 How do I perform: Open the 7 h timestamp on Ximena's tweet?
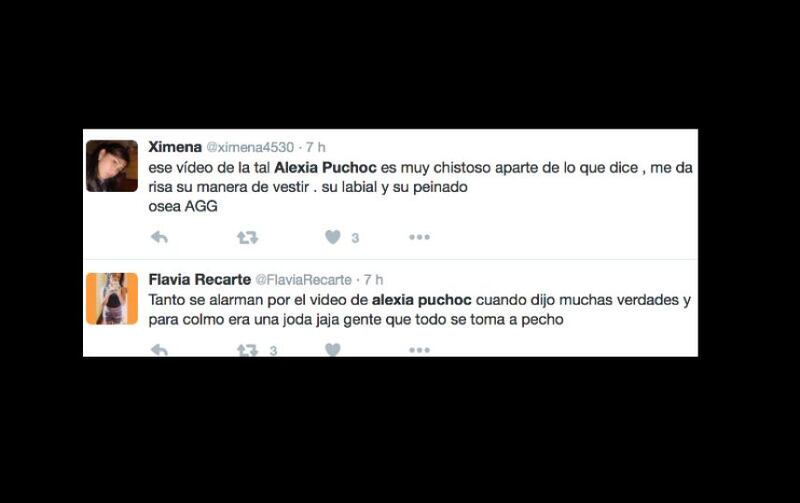[x=315, y=147]
